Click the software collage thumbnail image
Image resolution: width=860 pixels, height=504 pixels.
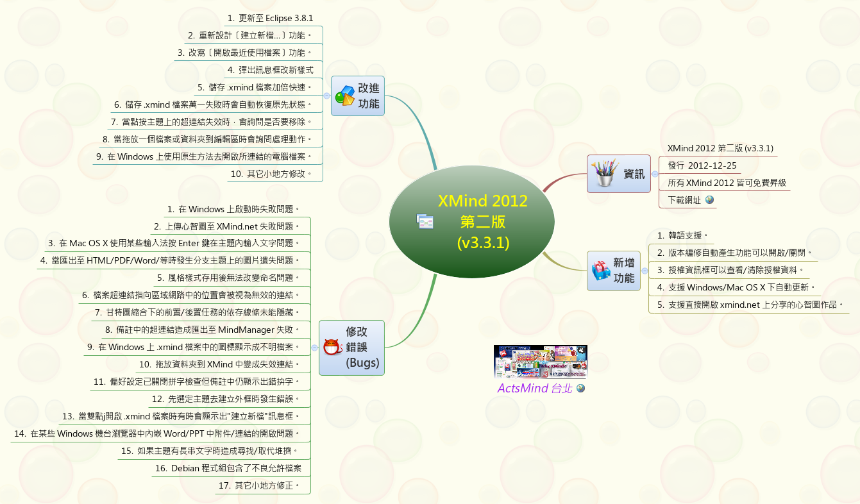click(x=540, y=361)
